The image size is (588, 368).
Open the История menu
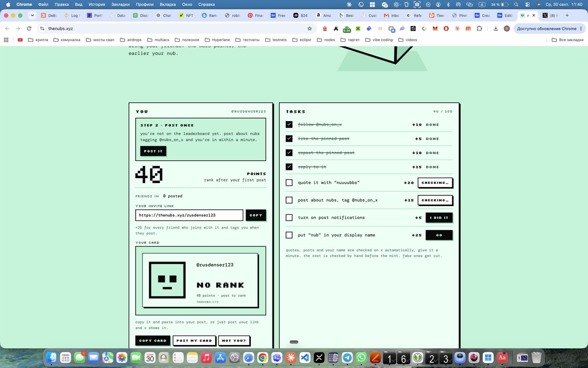(97, 4)
